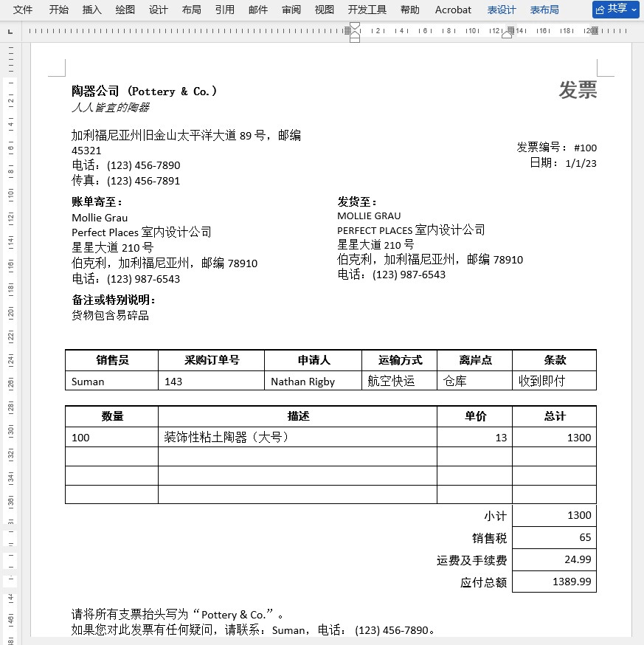
Task: Select the 表设计 contextual tab
Action: point(502,10)
